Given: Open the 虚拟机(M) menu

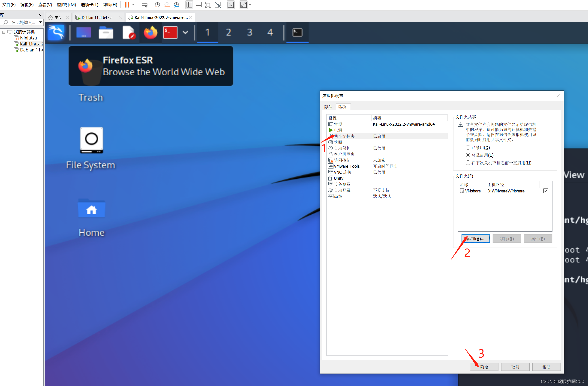Looking at the screenshot, I should [x=66, y=5].
